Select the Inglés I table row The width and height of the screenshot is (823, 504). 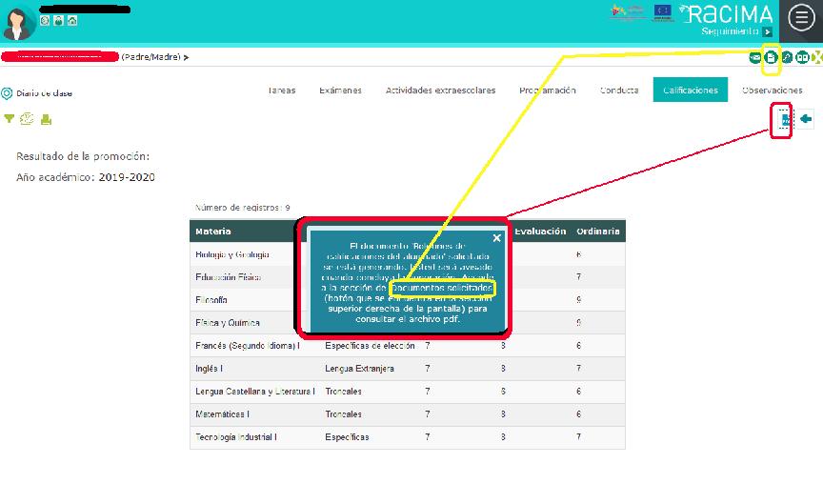pos(407,369)
